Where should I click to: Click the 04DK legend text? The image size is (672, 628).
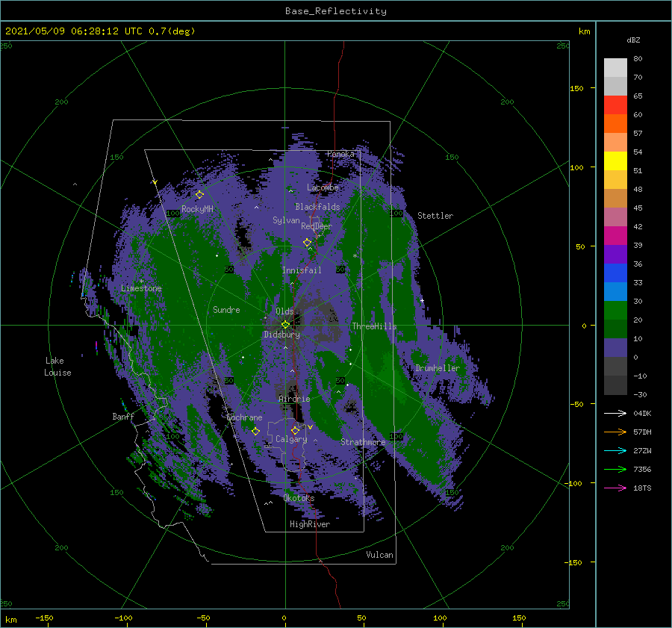pyautogui.click(x=642, y=413)
